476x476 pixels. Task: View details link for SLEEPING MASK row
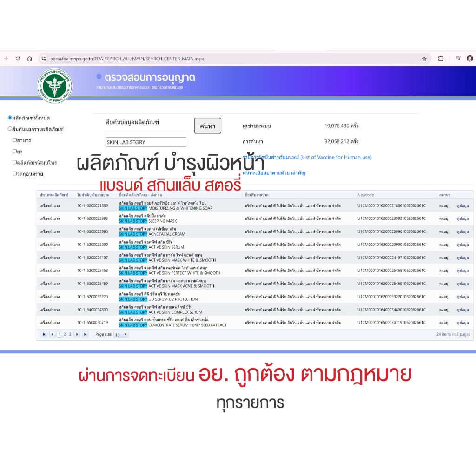pyautogui.click(x=463, y=218)
